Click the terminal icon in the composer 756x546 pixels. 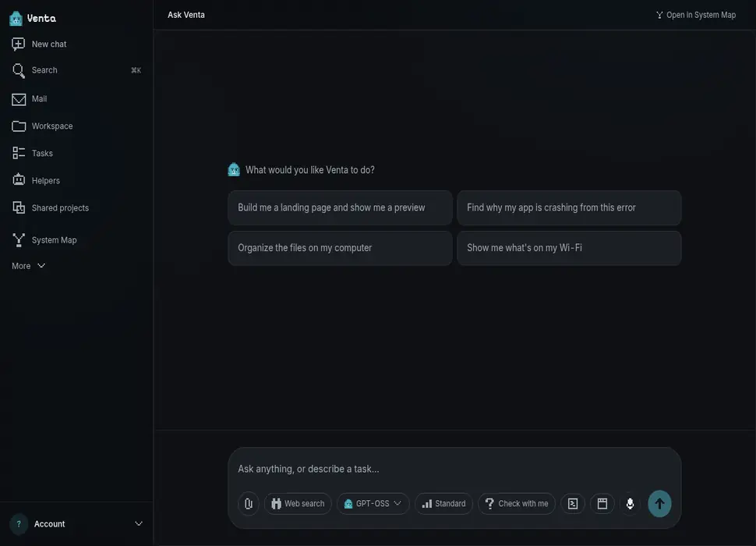click(x=573, y=504)
